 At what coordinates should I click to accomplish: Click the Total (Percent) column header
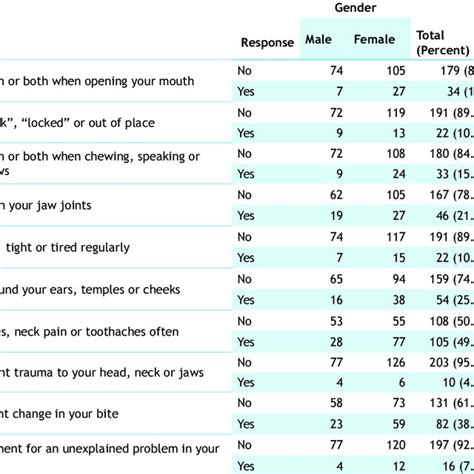tap(443, 43)
